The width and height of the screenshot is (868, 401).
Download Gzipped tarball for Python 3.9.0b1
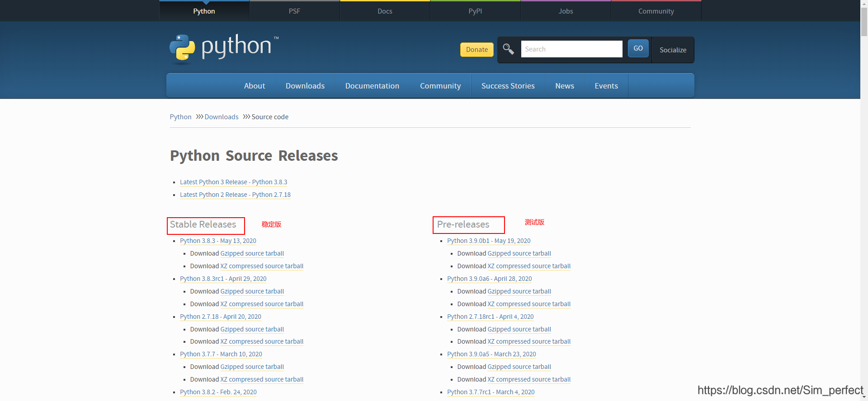(519, 253)
